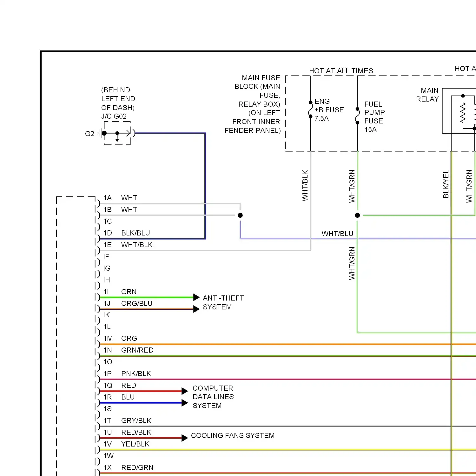Screen dimensions: 476x476
Task: Click pin 1U RED/BLK label
Action: [x=128, y=432]
